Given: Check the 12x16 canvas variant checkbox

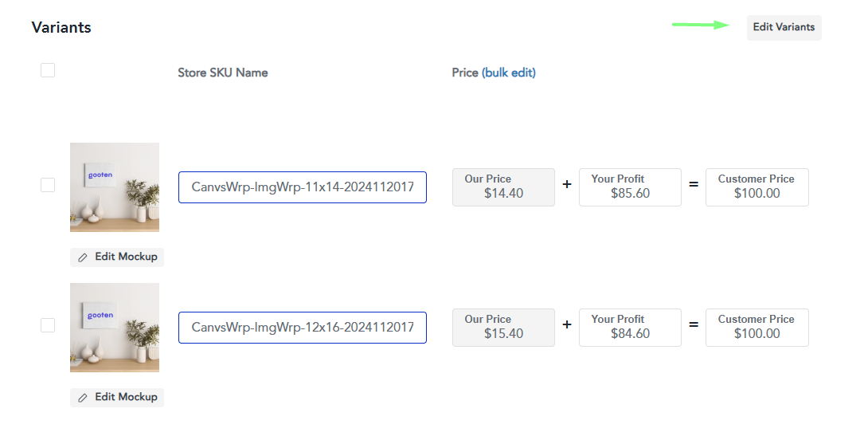Looking at the screenshot, I should (x=48, y=325).
